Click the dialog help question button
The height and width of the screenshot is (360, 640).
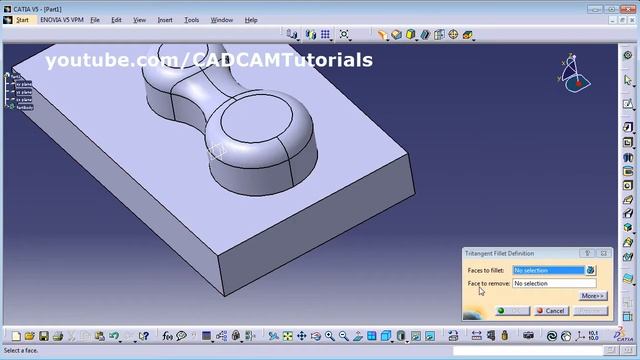tap(587, 253)
